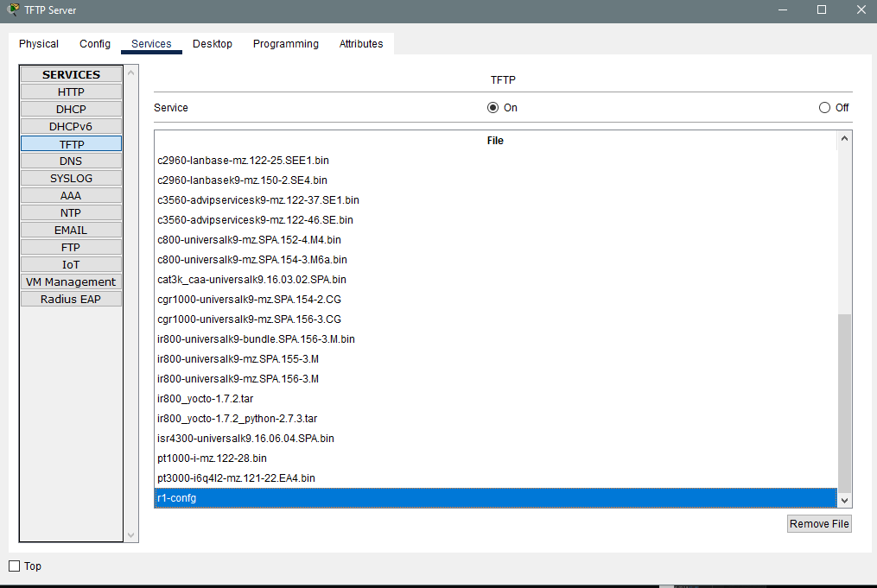The height and width of the screenshot is (588, 877).
Task: Click the TFTP Server window title icon
Action: [x=12, y=9]
